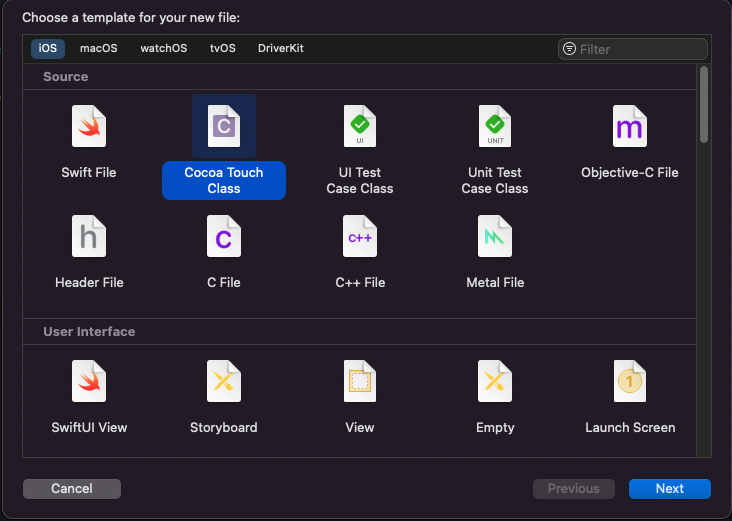Click the Cancel button
The image size is (732, 521).
point(72,489)
